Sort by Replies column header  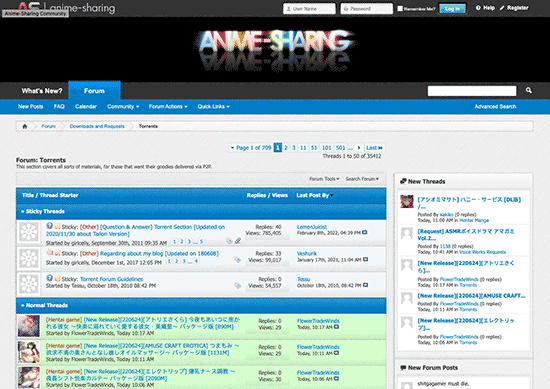(256, 195)
